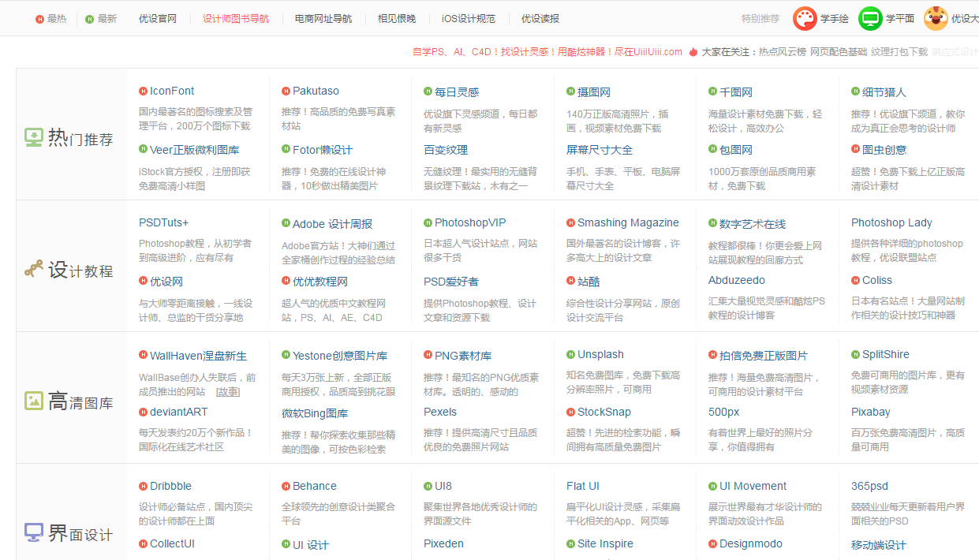Click the red badge before Behance
This screenshot has height=560, width=979.
point(286,486)
